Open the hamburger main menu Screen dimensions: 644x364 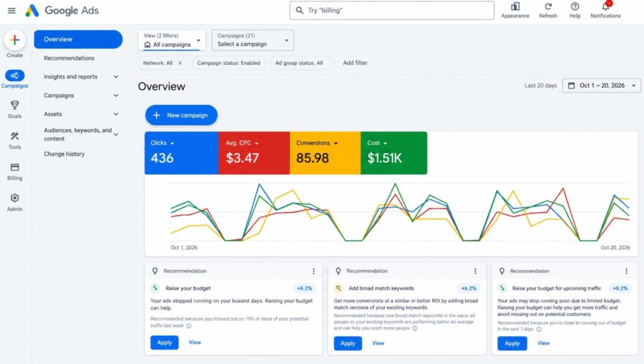tap(11, 11)
